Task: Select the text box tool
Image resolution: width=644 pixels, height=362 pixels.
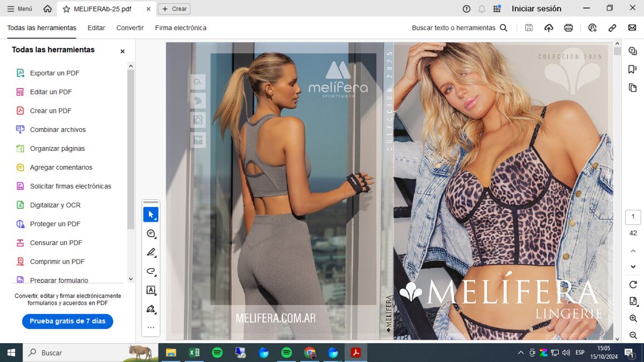Action: point(151,290)
